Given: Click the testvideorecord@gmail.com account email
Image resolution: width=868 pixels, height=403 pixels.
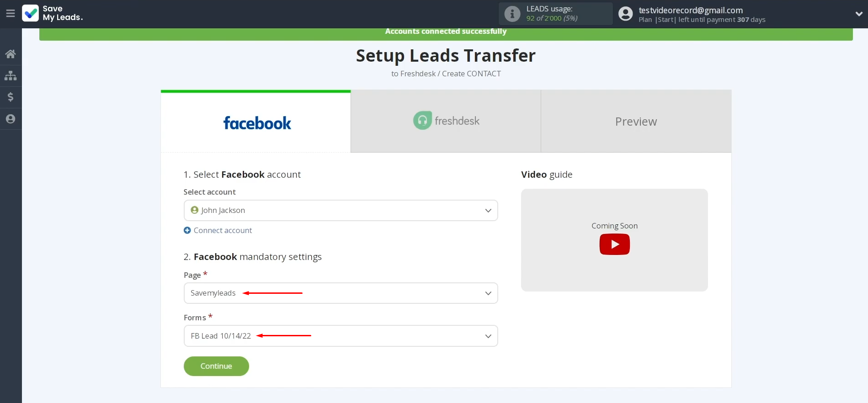Looking at the screenshot, I should [x=690, y=10].
